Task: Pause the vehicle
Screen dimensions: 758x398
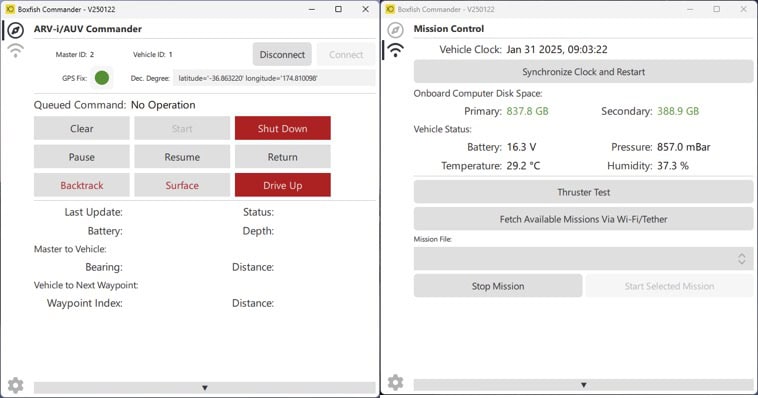Action: (82, 157)
